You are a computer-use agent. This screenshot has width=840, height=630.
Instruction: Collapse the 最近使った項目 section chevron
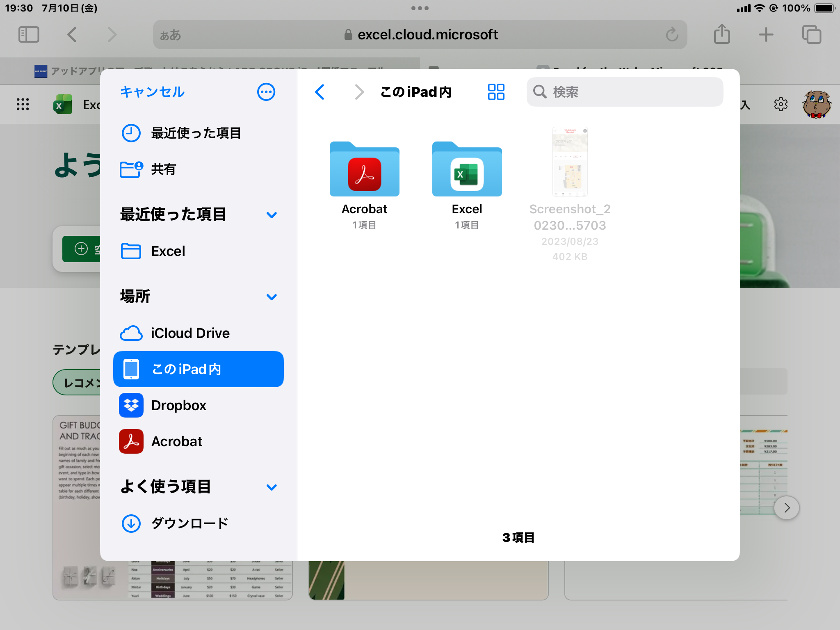click(x=272, y=215)
